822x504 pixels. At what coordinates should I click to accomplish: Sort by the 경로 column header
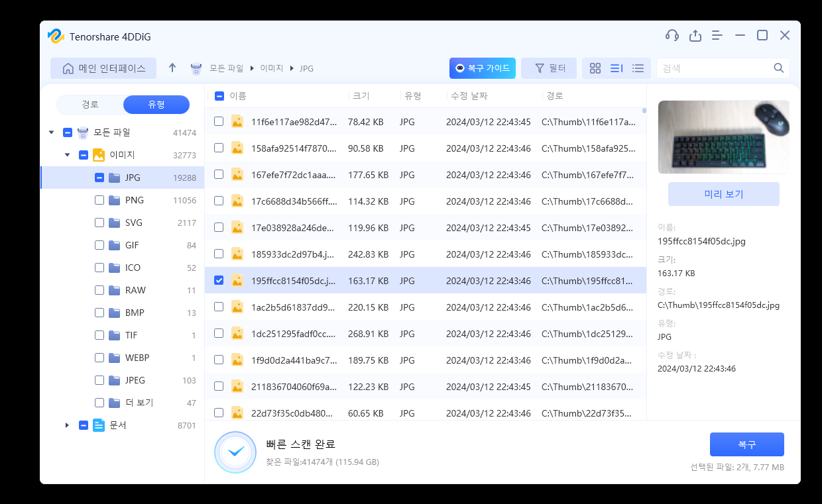click(x=555, y=96)
